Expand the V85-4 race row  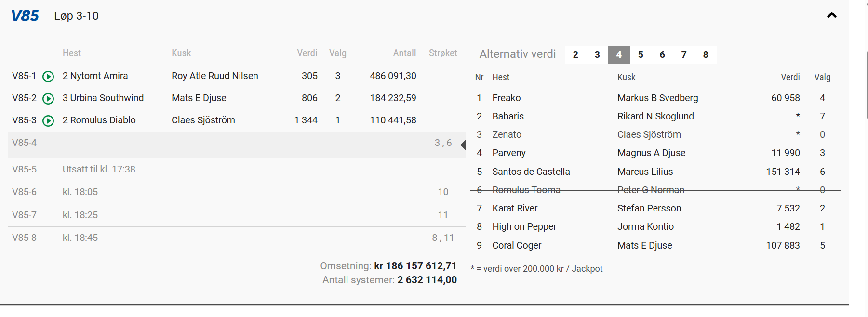click(x=236, y=143)
